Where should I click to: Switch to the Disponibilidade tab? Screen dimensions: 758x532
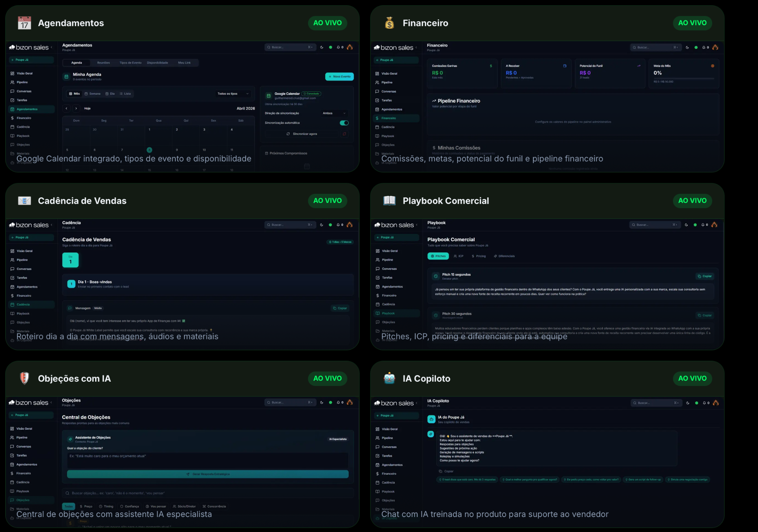click(158, 63)
